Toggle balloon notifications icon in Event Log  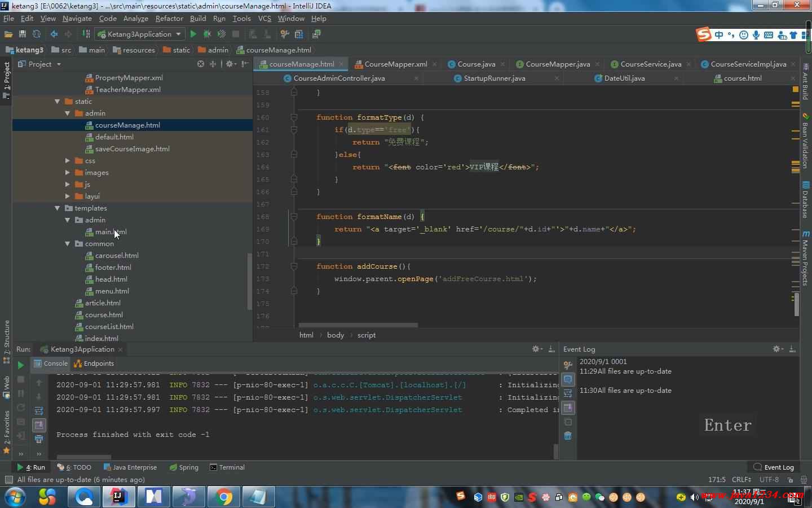pyautogui.click(x=568, y=379)
